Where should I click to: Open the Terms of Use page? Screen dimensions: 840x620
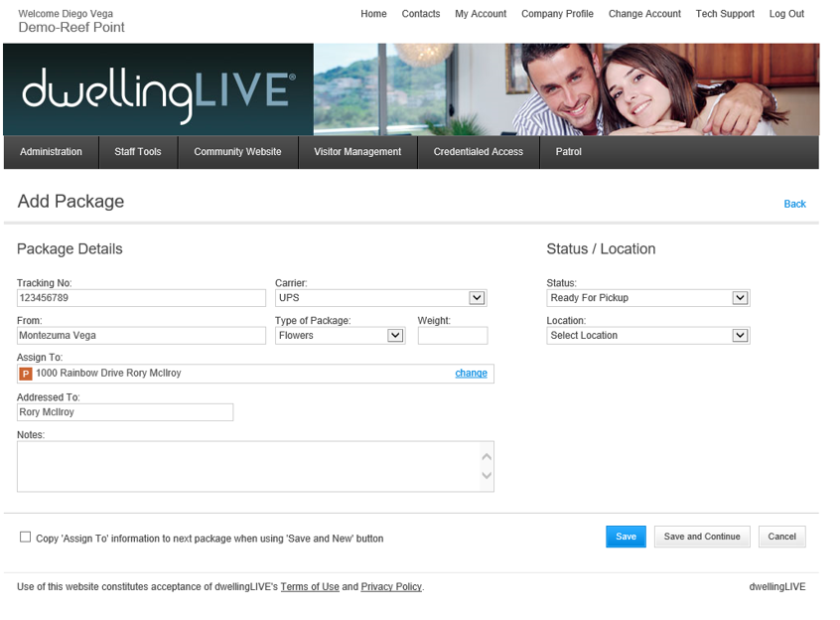click(x=310, y=586)
